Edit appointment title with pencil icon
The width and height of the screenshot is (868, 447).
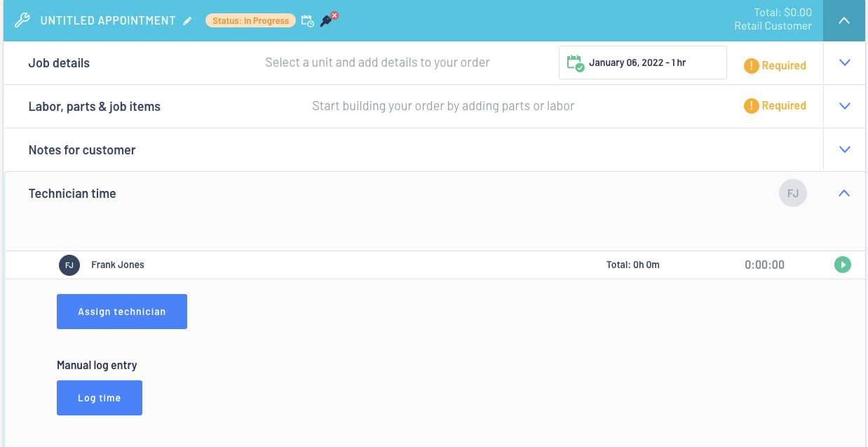pos(187,21)
